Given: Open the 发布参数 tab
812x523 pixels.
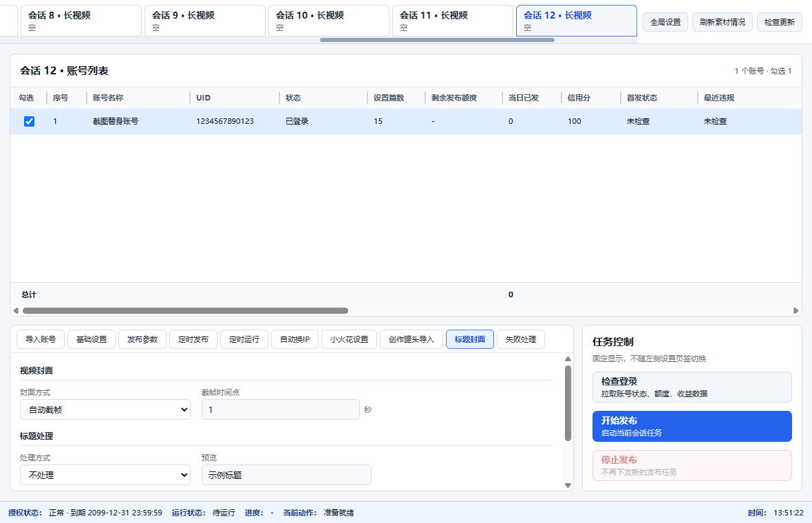Looking at the screenshot, I should (x=142, y=339).
